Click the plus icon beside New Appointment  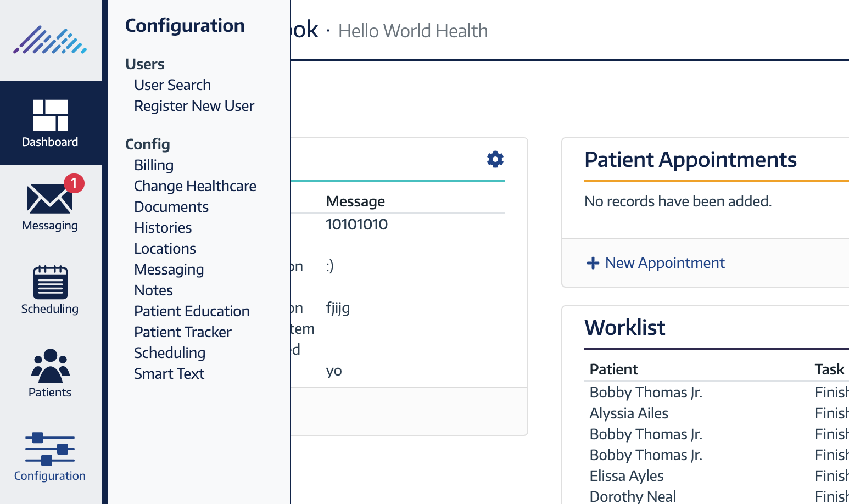point(593,263)
